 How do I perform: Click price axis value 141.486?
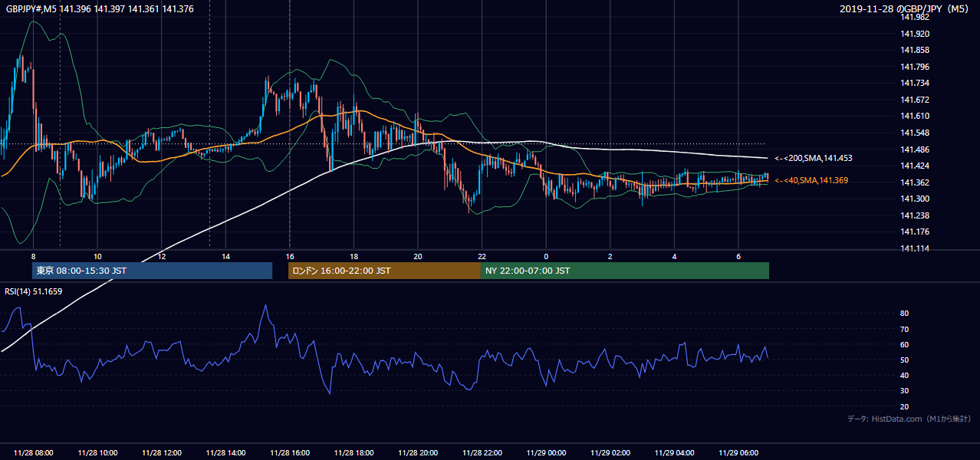[915, 149]
